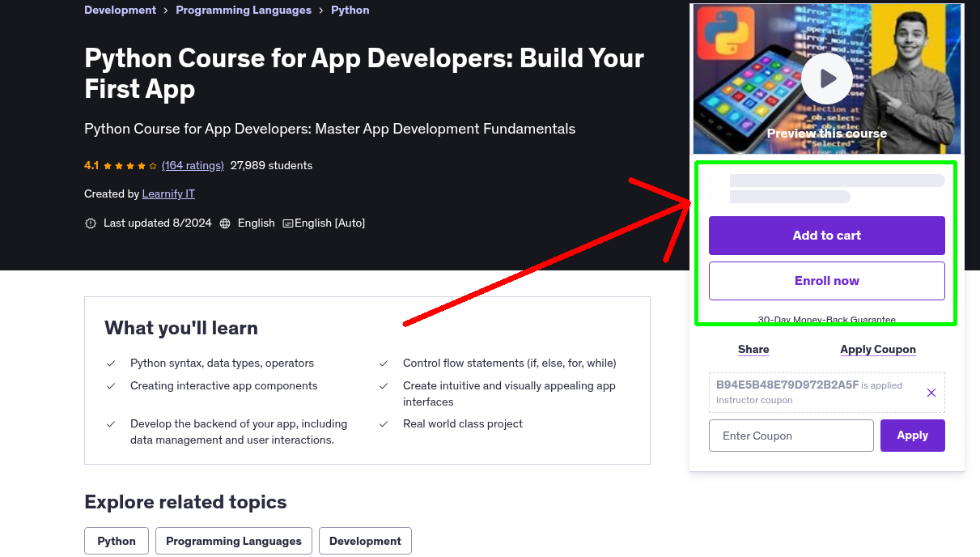Screen dimensions: 980x557
Task: Open the Apply Coupon link
Action: point(878,350)
